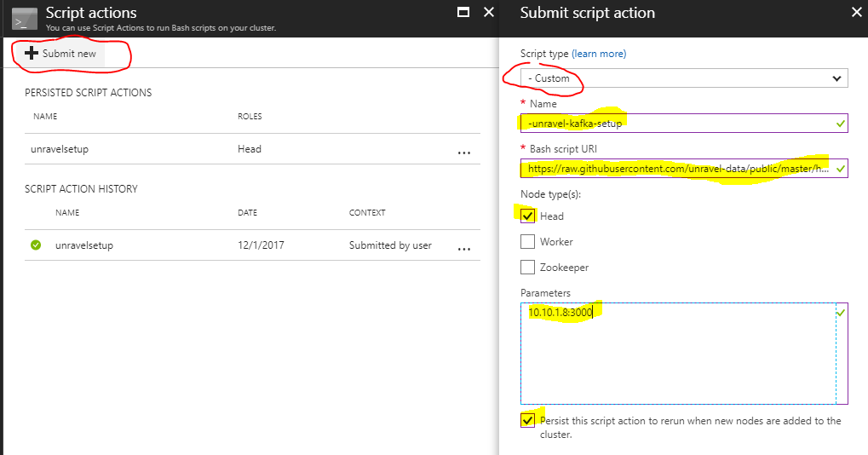Check the Zookeeper node type checkbox
This screenshot has width=868, height=455.
click(x=527, y=267)
